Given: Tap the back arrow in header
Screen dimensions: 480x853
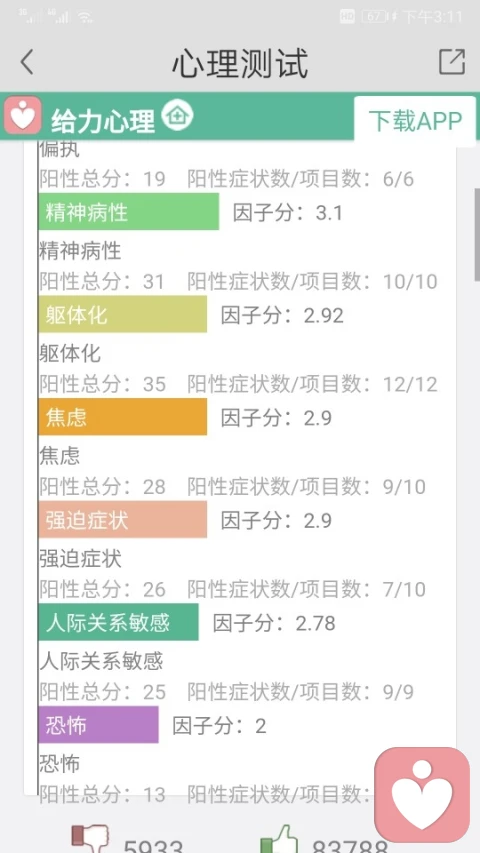Looking at the screenshot, I should [27, 61].
